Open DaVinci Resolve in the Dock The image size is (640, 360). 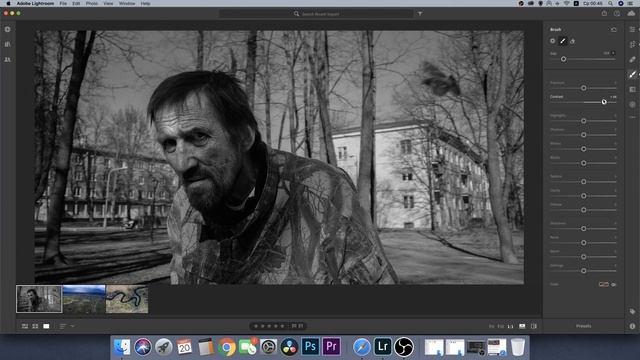tap(289, 347)
